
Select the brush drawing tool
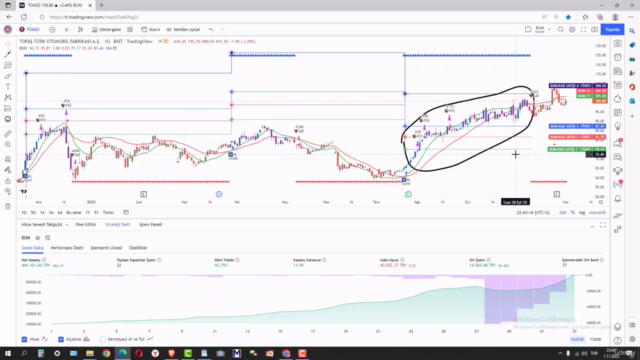click(x=8, y=76)
